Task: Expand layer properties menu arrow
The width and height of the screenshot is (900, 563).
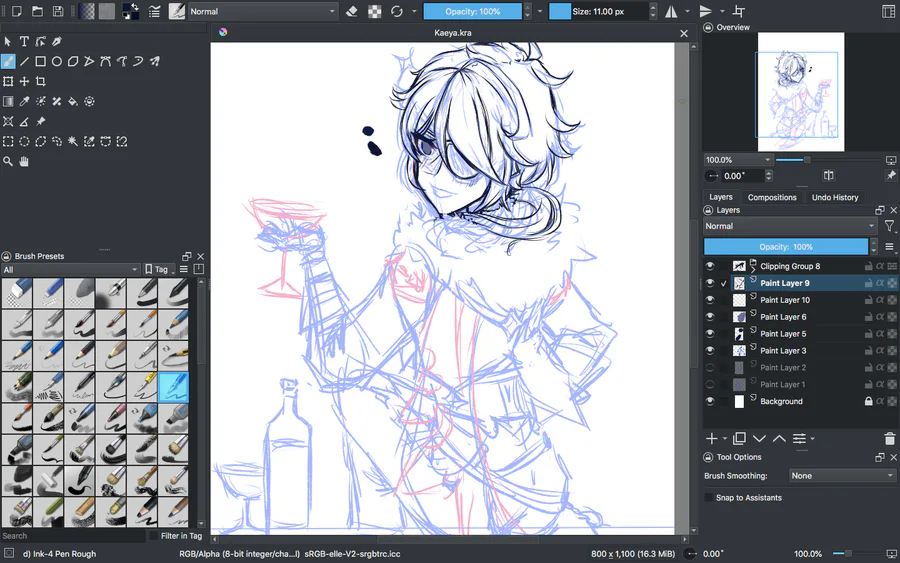Action: 813,438
